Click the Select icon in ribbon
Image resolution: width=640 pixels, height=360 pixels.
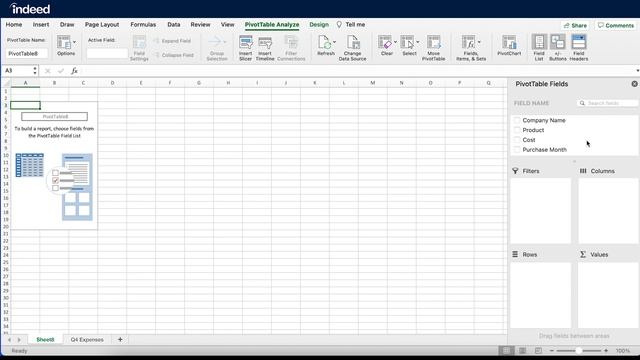pyautogui.click(x=407, y=42)
